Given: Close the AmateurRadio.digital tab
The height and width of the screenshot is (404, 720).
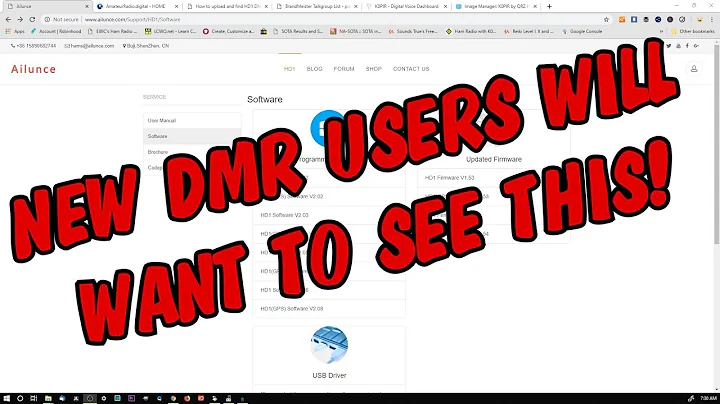Looking at the screenshot, I should pos(176,6).
